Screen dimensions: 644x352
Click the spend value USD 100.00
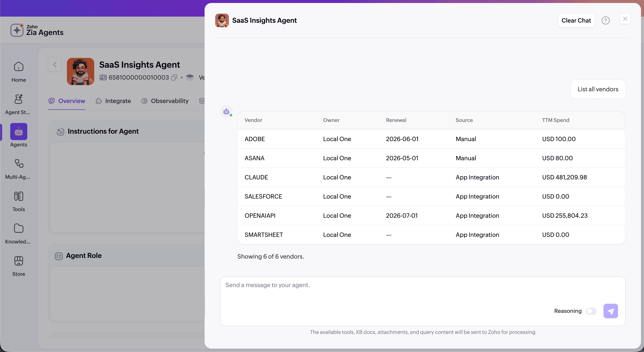[x=559, y=139]
